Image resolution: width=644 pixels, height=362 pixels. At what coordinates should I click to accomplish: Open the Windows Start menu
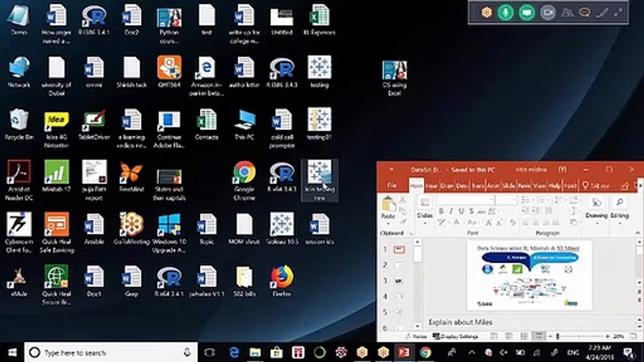click(12, 352)
